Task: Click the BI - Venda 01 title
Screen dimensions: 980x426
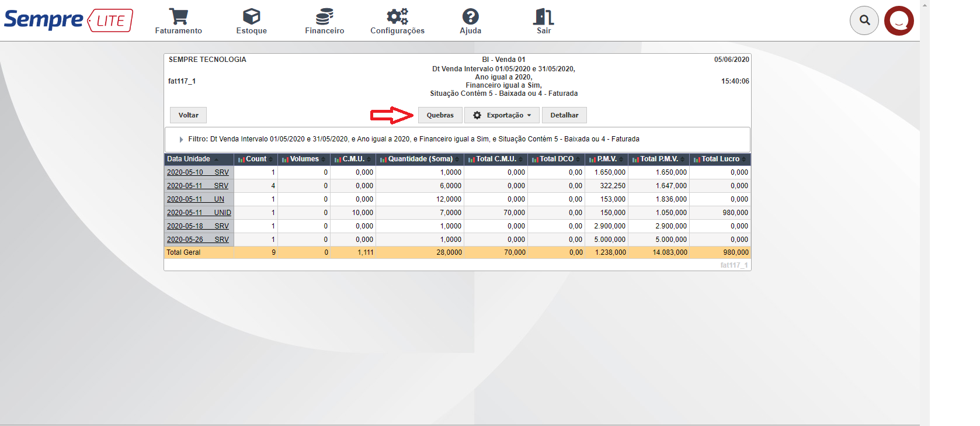Action: click(x=503, y=60)
